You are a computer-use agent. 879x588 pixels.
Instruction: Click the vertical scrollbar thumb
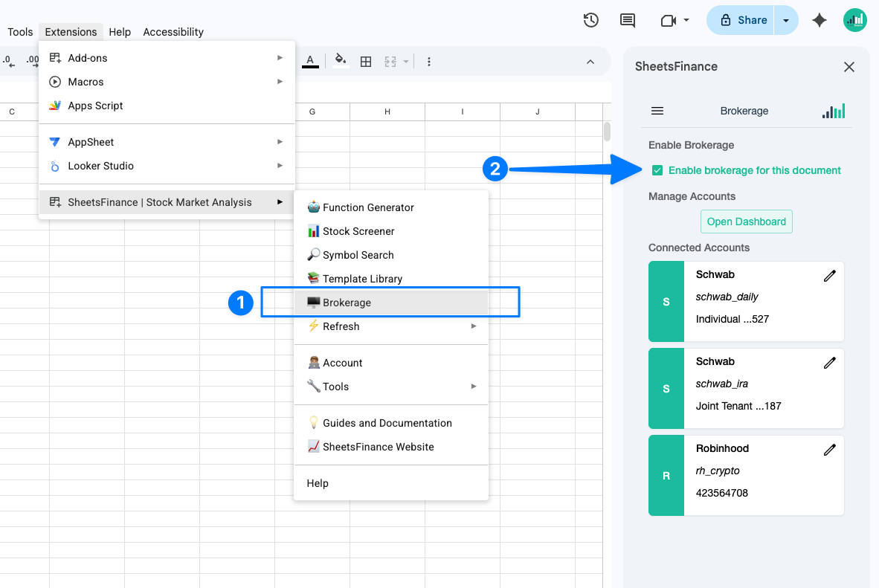coord(607,131)
